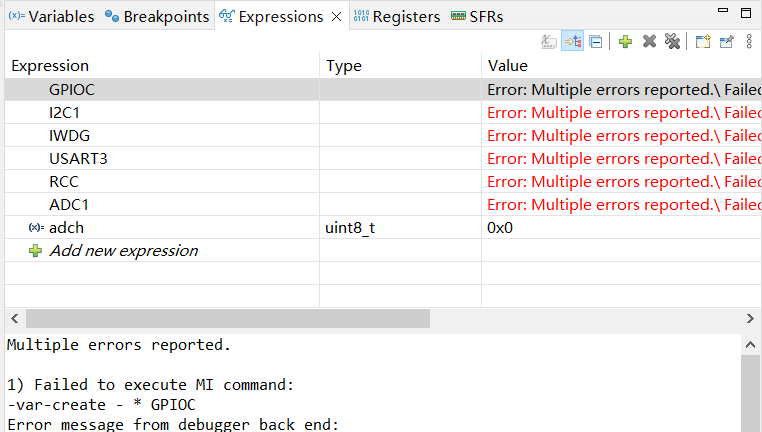The image size is (762, 432).
Task: Click pin to debug context icon
Action: click(727, 42)
